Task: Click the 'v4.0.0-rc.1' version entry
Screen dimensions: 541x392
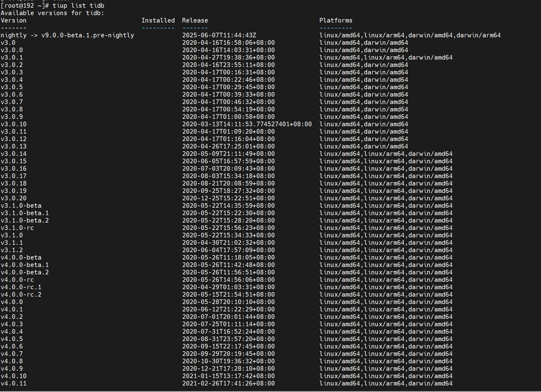Action: tap(21, 287)
